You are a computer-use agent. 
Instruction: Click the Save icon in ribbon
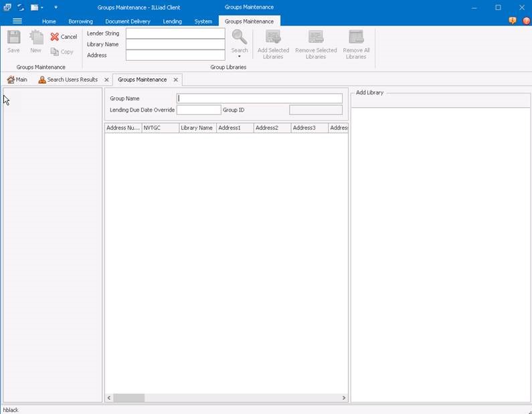[13, 37]
